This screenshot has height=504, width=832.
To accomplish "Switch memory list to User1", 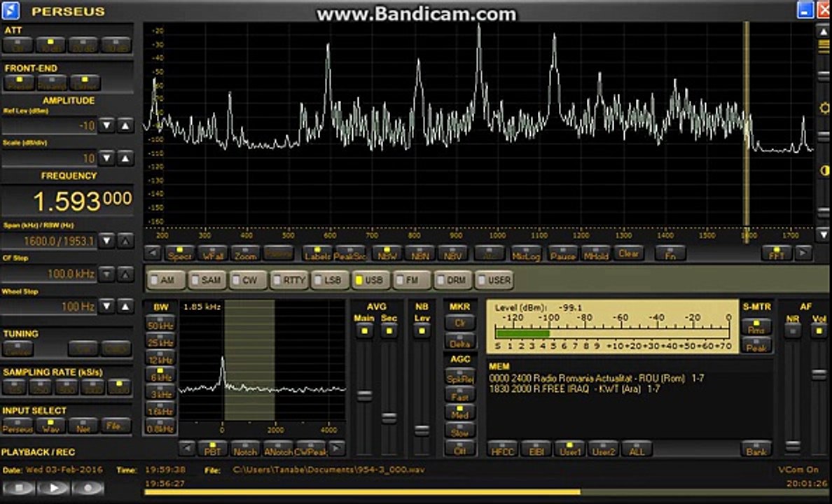I will click(570, 449).
